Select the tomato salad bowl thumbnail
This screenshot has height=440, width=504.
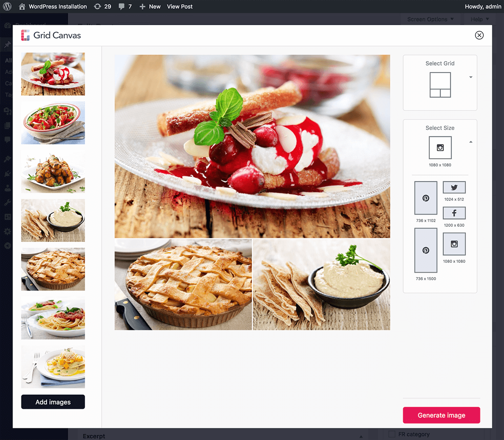(x=53, y=123)
